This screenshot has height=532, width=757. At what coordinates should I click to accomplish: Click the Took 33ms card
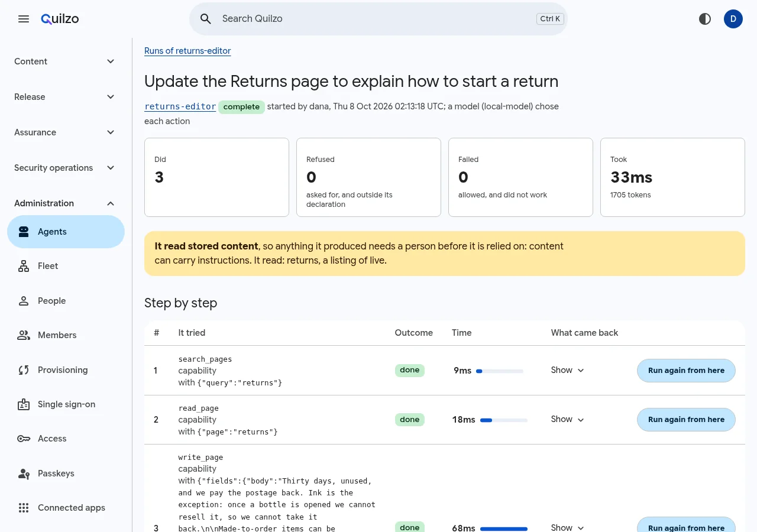coord(672,177)
